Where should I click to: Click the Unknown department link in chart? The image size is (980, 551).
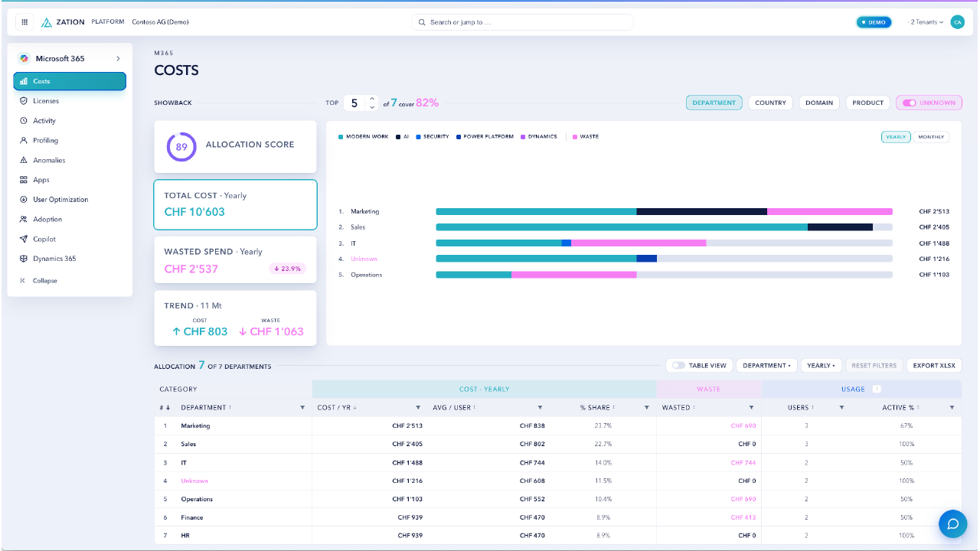coord(364,259)
